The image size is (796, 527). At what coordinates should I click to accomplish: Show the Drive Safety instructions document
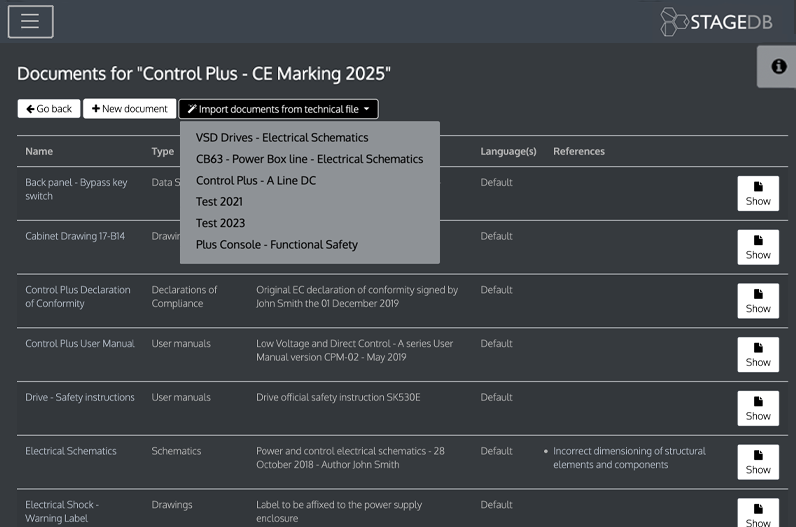pos(757,408)
